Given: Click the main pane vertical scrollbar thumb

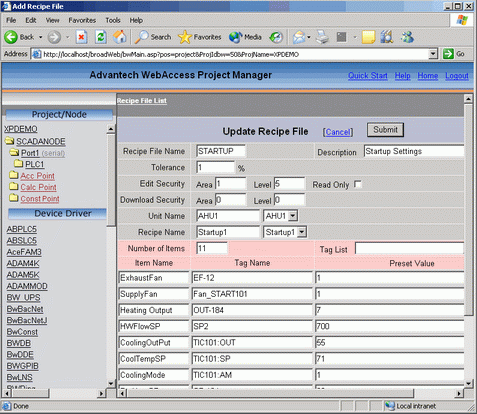Looking at the screenshot, I should [x=468, y=210].
